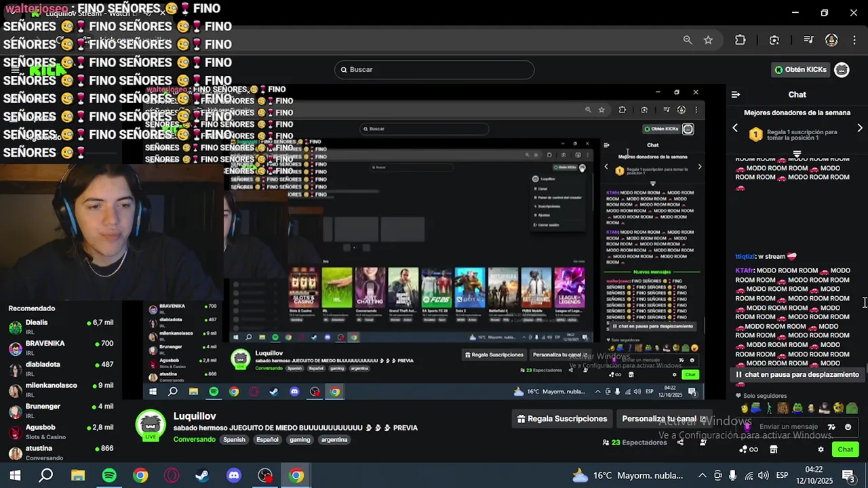Insert the green Pepe frog quick emote

(x=797, y=408)
